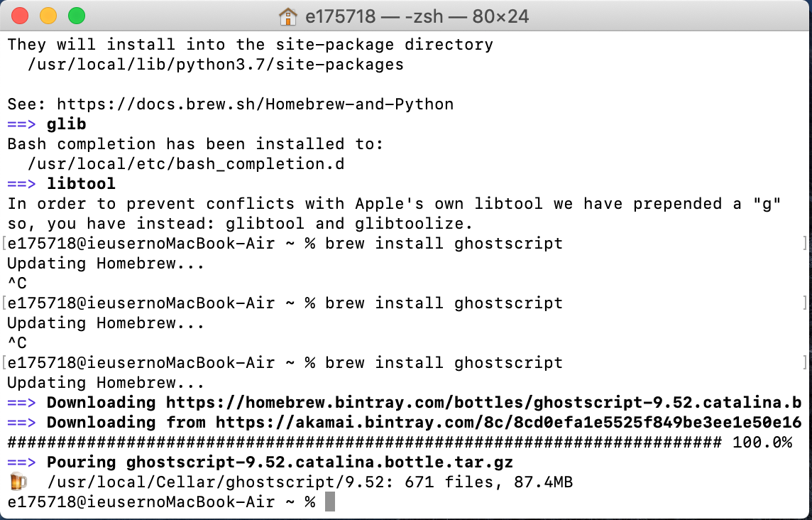Click the bold glib heading
Screen dimensions: 812x520
[x=66, y=124]
